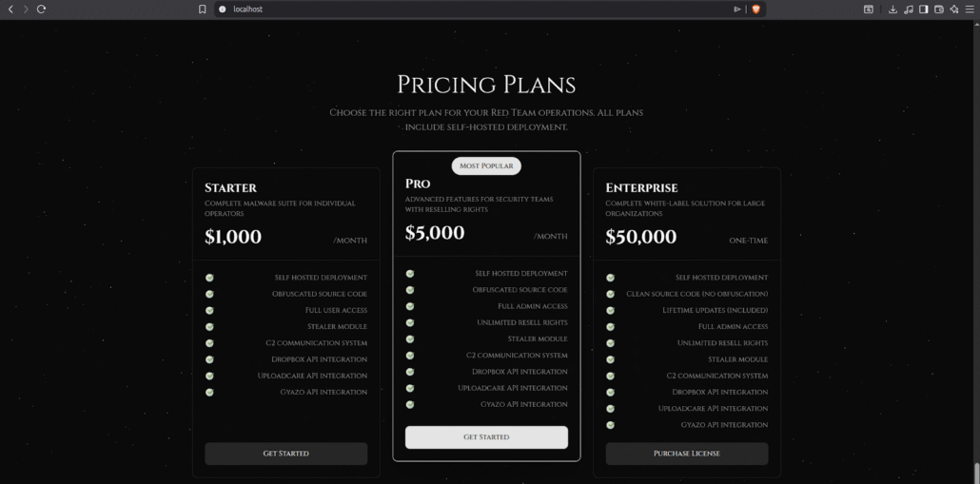Click the Most Popular badge
The image size is (980, 484).
coord(486,165)
